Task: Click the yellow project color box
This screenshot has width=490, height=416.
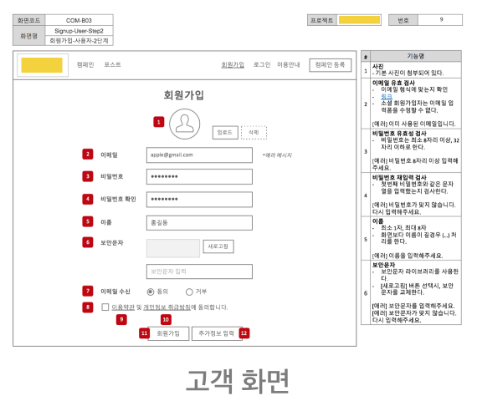Action: click(x=359, y=20)
